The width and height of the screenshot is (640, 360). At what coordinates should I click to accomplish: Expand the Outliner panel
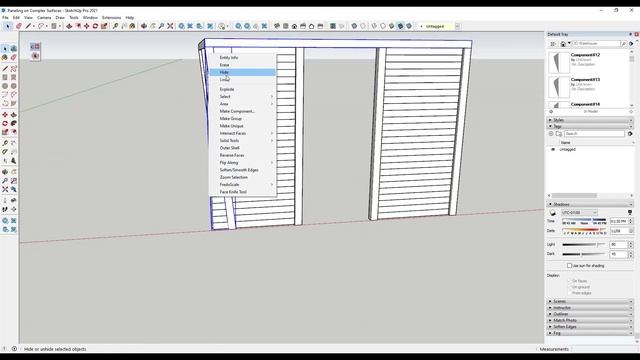coord(589,314)
